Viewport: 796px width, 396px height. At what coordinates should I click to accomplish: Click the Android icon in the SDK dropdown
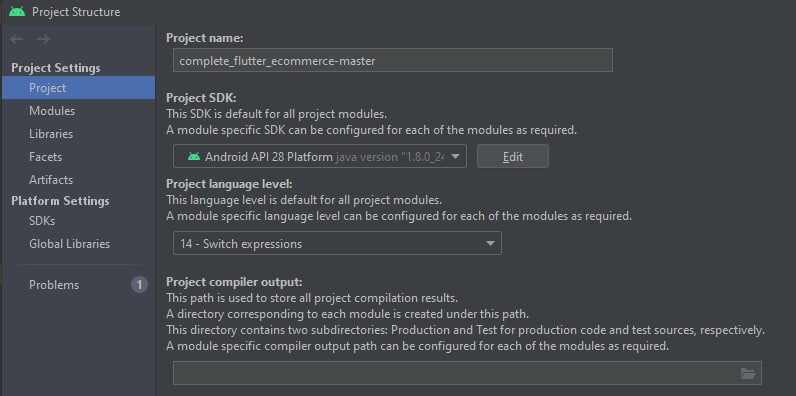(194, 156)
